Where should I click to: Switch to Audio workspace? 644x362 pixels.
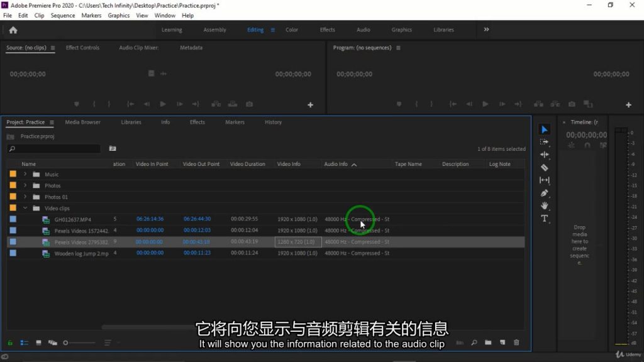pyautogui.click(x=363, y=30)
